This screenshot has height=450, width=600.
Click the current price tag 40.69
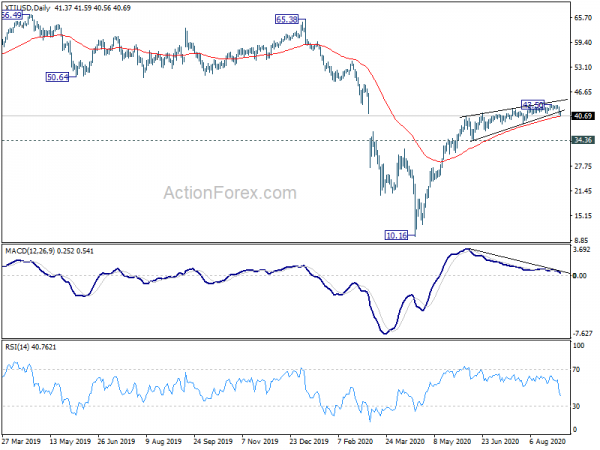click(583, 116)
